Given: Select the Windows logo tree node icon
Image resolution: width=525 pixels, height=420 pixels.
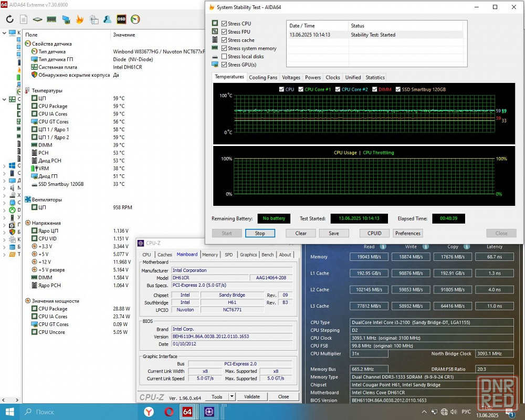Looking at the screenshot, I should pos(12,165).
